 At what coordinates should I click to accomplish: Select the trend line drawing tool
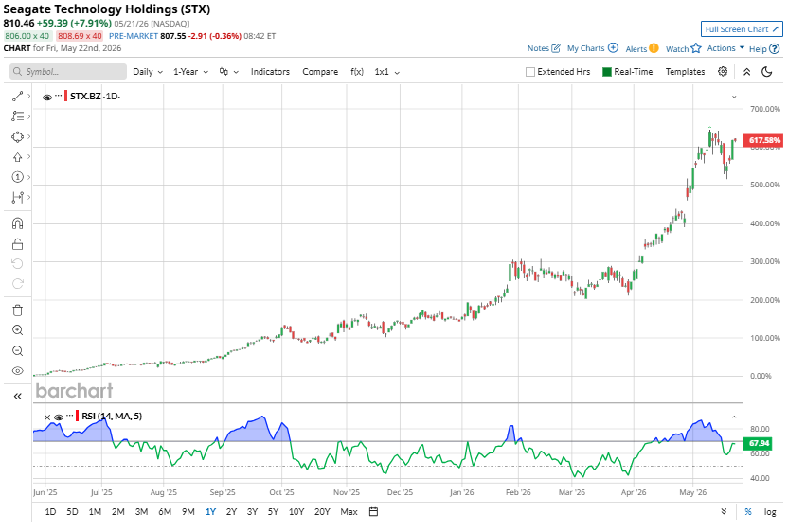click(x=17, y=96)
